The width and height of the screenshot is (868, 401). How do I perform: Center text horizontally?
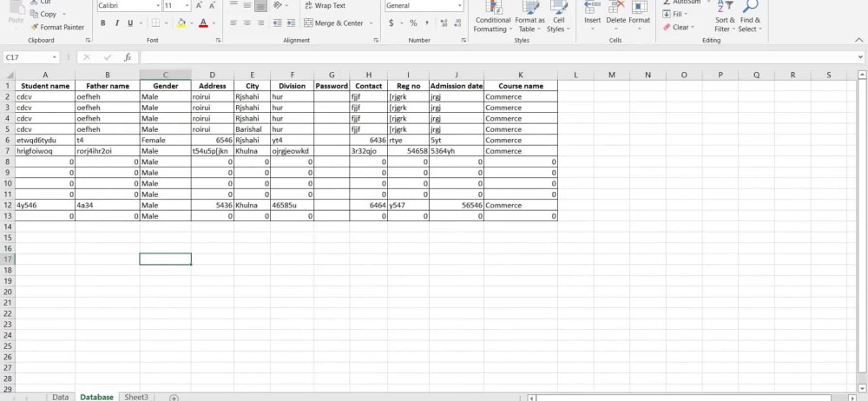(247, 23)
